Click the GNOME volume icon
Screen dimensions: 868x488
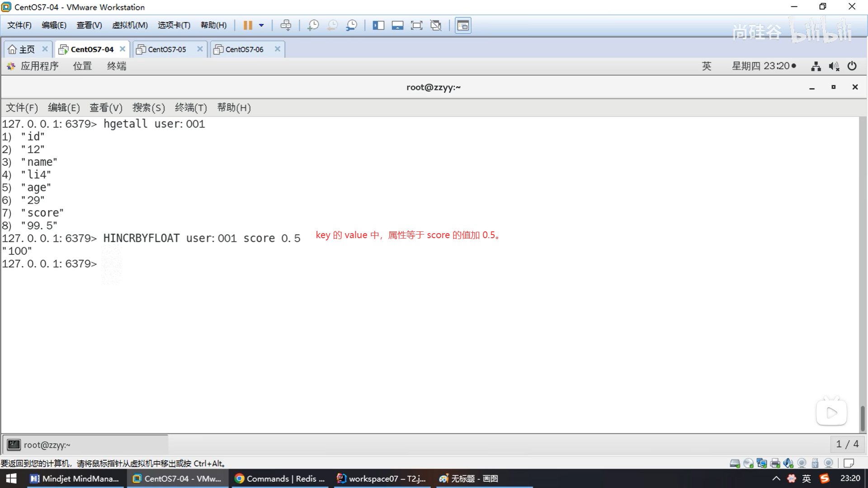tap(834, 66)
